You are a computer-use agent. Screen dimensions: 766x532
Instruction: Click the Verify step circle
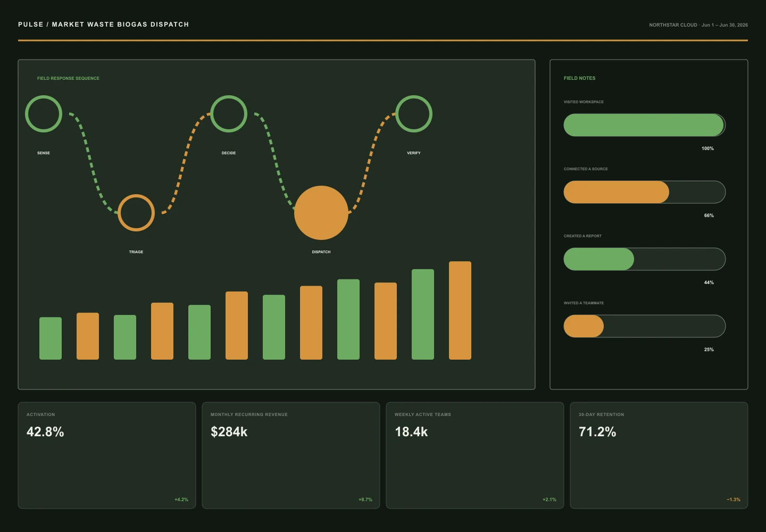point(414,114)
